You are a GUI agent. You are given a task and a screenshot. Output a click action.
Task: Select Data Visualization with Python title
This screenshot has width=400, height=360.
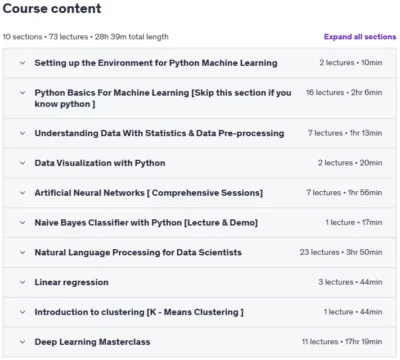tap(100, 163)
